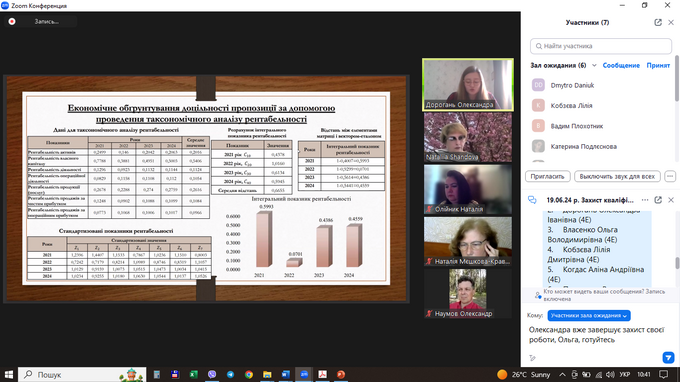Click the Пригласить button
Viewport: 680px width, 382px height.
[x=547, y=176]
